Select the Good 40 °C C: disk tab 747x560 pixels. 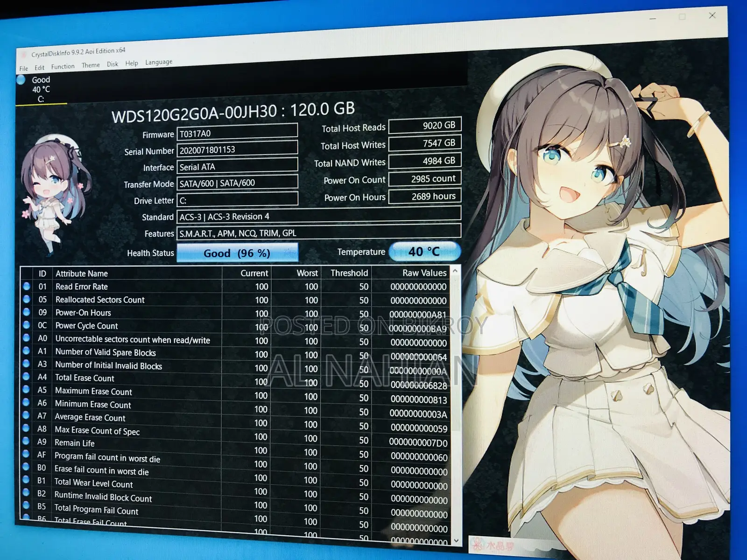tap(41, 89)
